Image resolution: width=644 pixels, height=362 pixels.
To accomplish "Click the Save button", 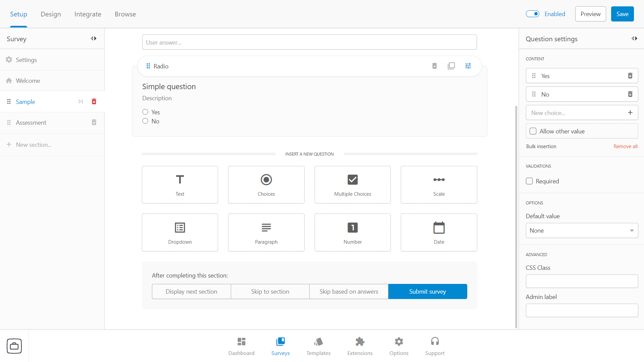I will point(622,14).
